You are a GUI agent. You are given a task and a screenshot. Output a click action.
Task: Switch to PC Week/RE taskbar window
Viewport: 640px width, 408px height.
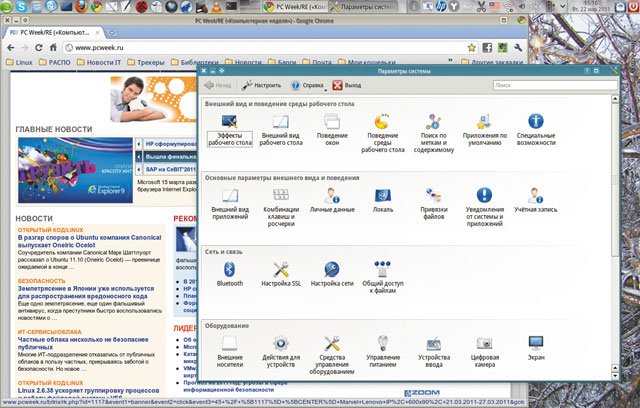pos(294,7)
